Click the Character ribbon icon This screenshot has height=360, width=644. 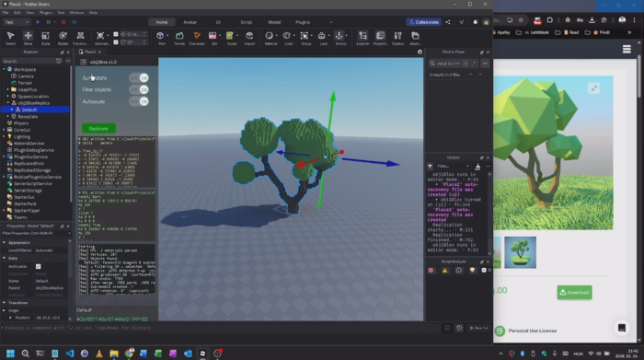click(197, 38)
